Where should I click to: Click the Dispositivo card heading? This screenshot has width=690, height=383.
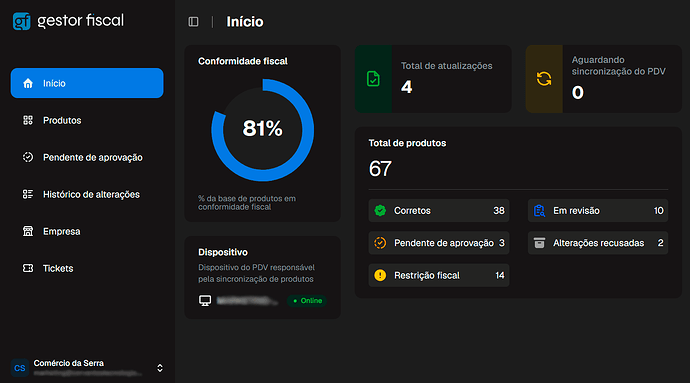coord(223,252)
